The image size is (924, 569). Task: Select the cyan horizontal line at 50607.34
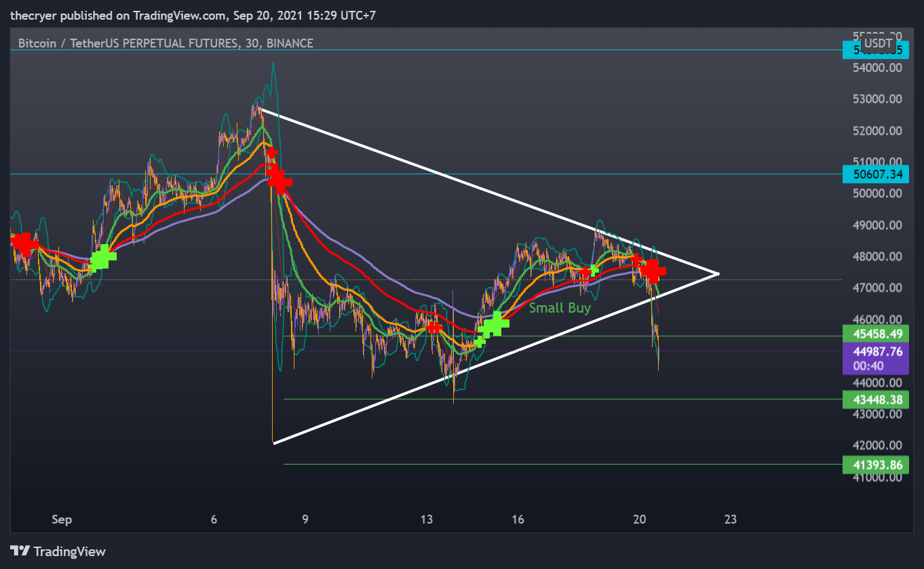coord(425,174)
